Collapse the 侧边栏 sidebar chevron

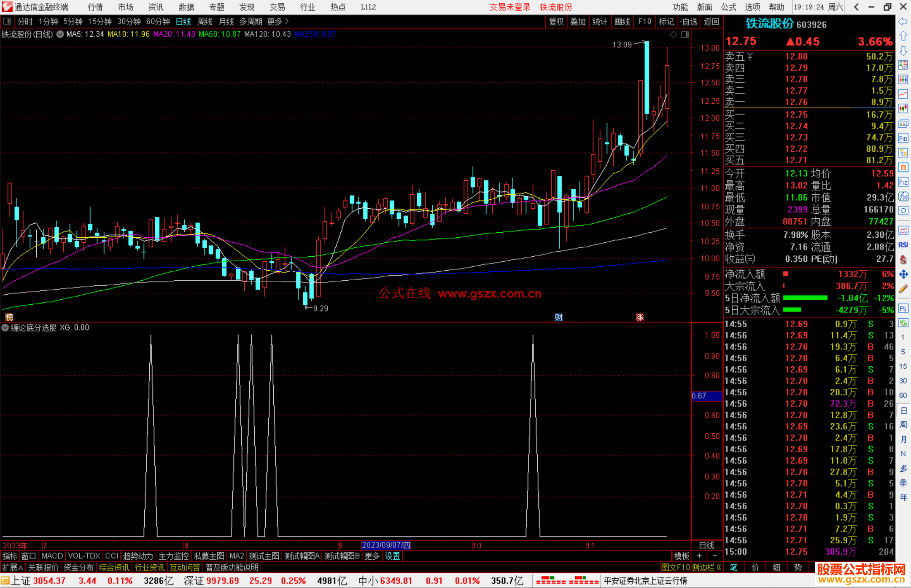click(x=719, y=567)
